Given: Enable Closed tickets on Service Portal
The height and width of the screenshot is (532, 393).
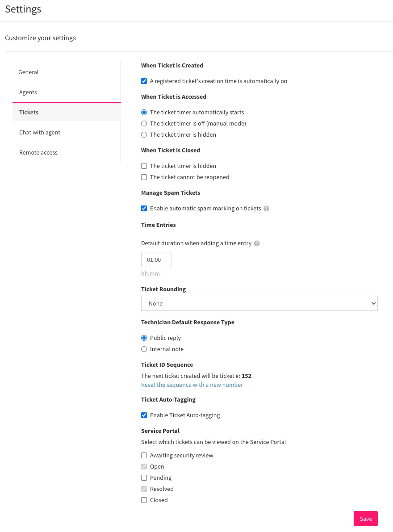Looking at the screenshot, I should 144,500.
